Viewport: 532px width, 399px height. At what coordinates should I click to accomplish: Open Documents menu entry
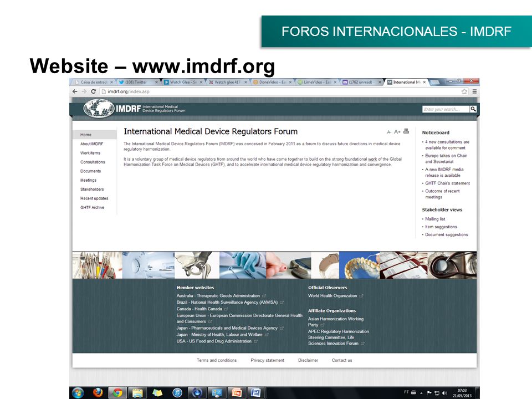(90, 171)
